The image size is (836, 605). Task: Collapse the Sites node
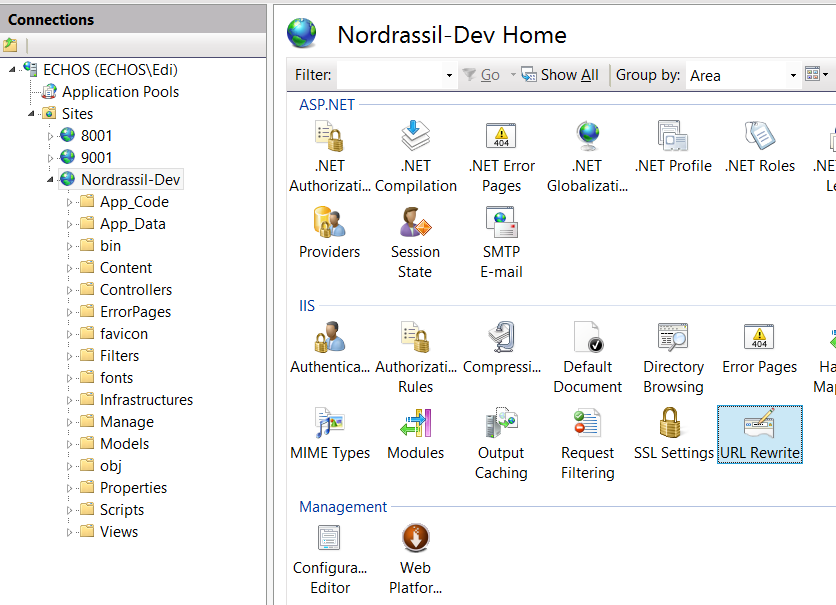pyautogui.click(x=31, y=114)
